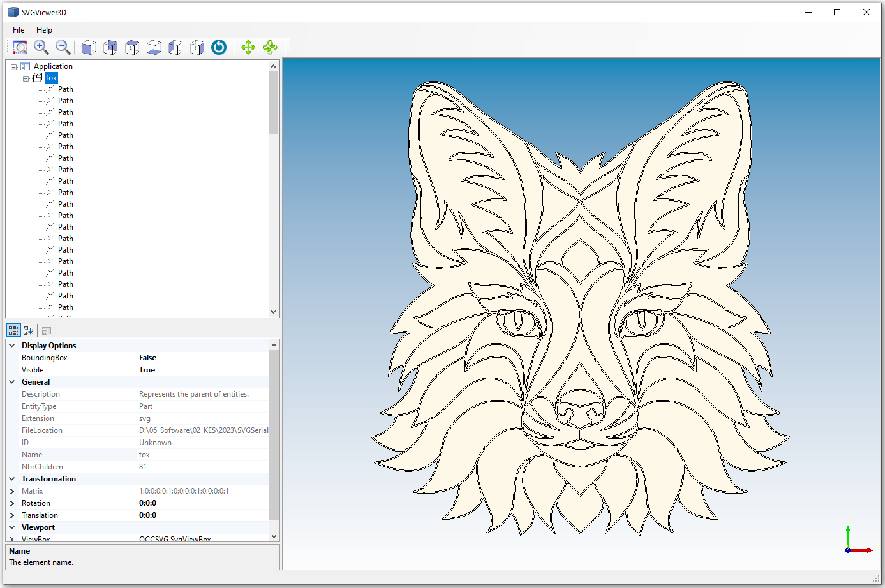Click the zoom-to-window selection icon
Screen dimensions: 885x588
20,47
